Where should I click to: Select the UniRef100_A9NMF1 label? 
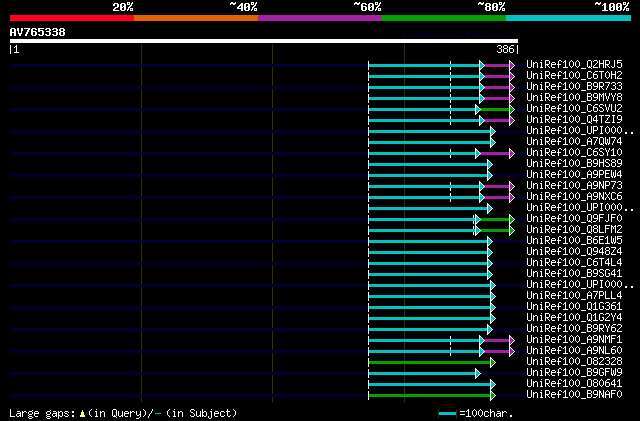(x=574, y=340)
